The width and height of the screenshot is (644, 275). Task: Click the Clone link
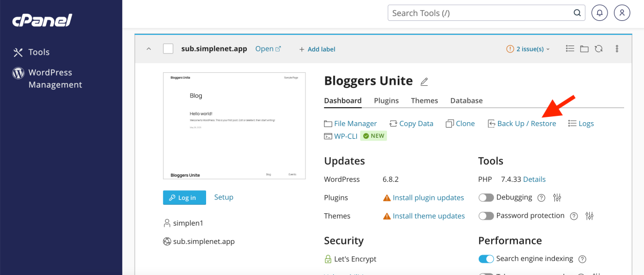tap(460, 123)
